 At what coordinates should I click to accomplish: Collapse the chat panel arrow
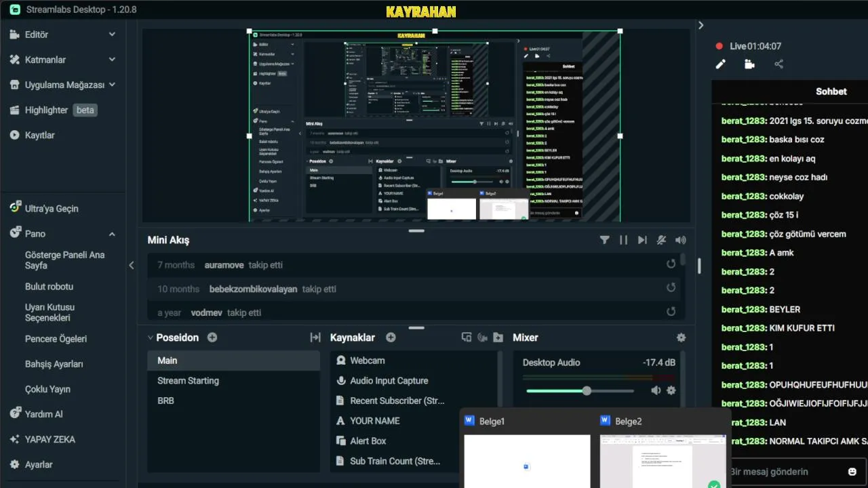tap(701, 25)
